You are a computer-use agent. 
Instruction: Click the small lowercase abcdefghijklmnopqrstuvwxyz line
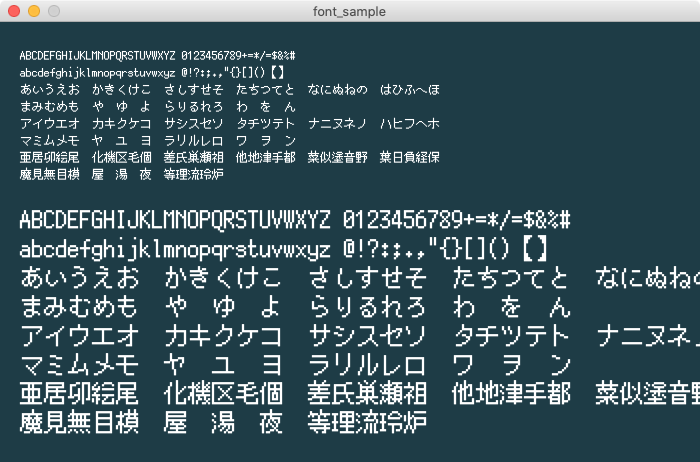tap(98, 73)
